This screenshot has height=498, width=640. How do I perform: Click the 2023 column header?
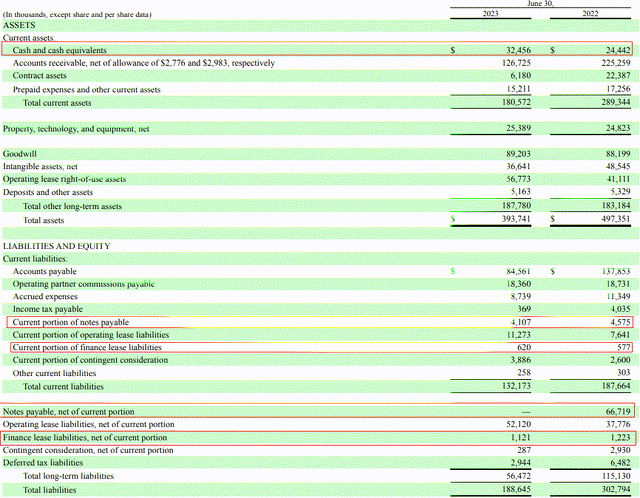point(491,13)
